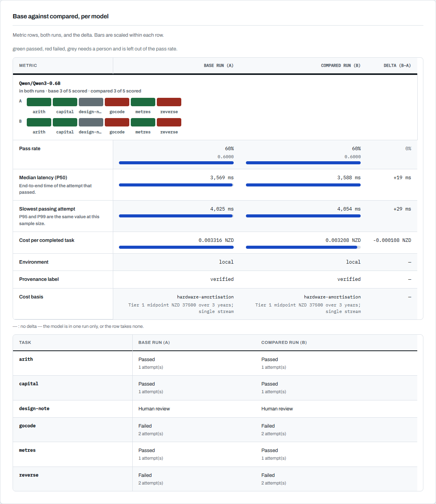Click the capital task row name

point(29,384)
